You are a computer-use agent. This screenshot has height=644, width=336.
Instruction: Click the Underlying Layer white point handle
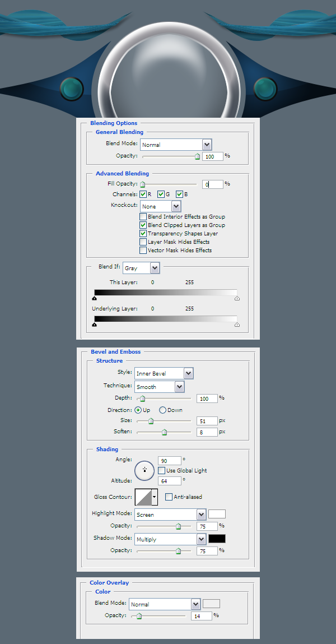(237, 325)
